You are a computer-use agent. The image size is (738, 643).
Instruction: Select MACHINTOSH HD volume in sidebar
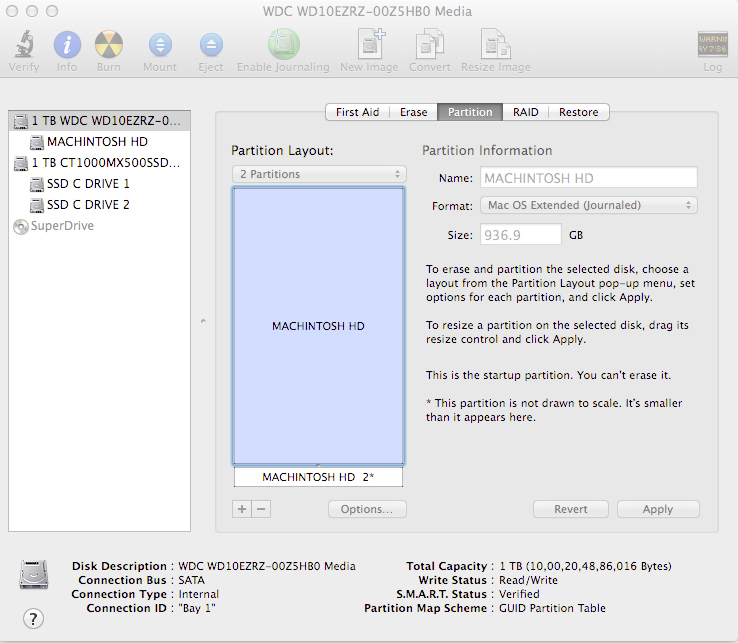[x=99, y=142]
